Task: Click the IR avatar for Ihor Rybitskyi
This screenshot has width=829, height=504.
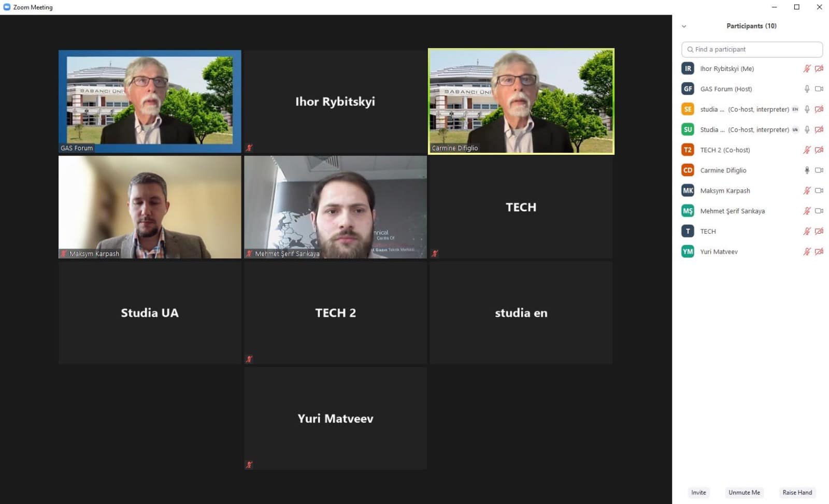Action: (688, 68)
